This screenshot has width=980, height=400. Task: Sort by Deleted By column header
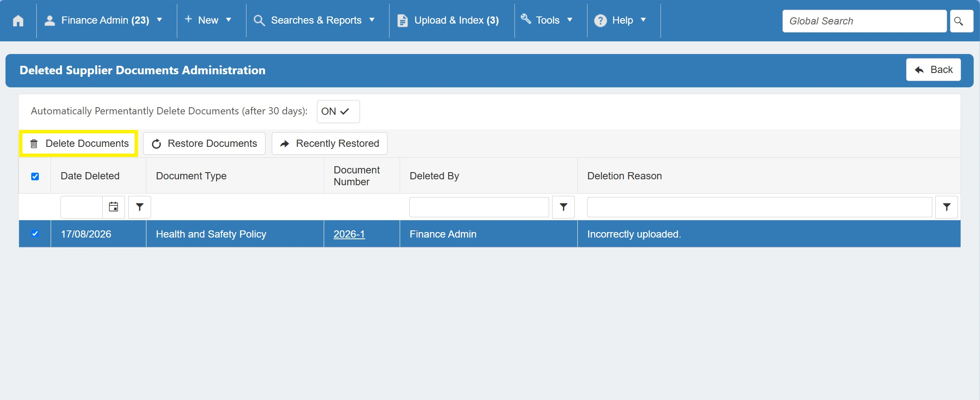pos(434,176)
